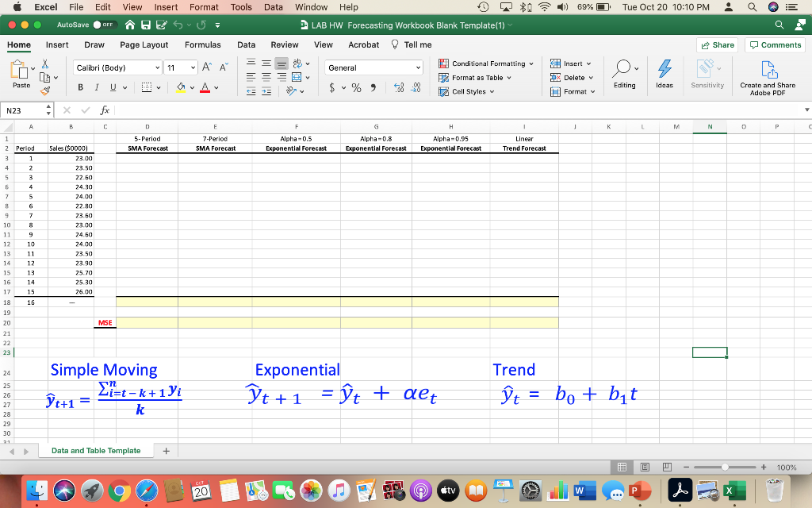The image size is (812, 508).
Task: Enable wrap text for selected cells
Action: pos(297,63)
